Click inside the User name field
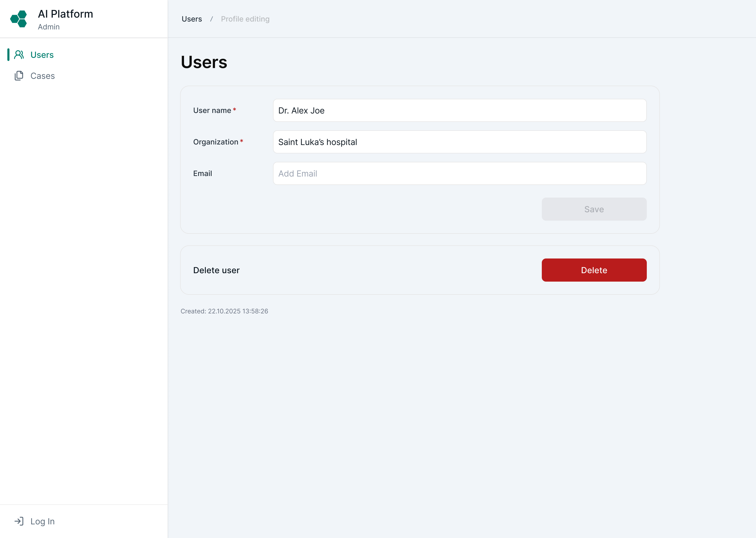 [459, 110]
